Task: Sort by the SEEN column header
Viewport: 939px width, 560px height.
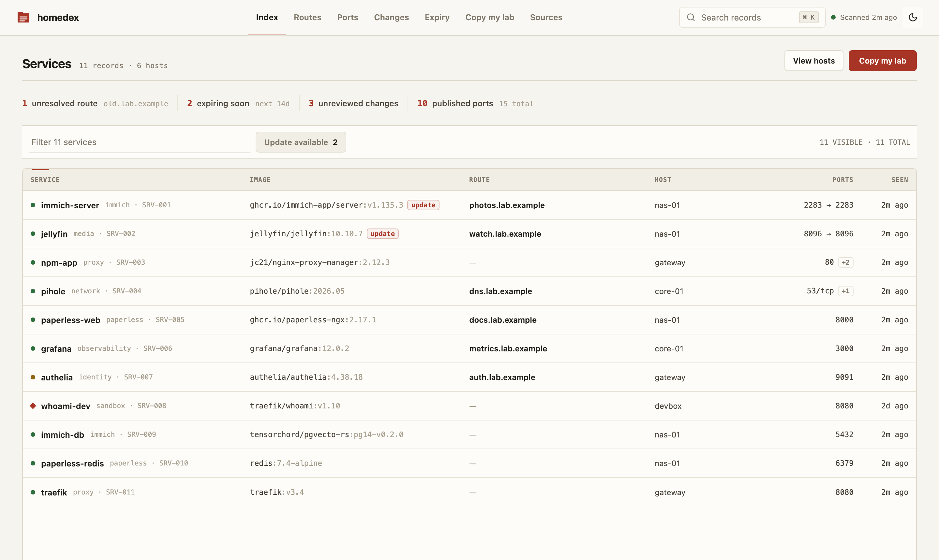Action: click(x=899, y=180)
